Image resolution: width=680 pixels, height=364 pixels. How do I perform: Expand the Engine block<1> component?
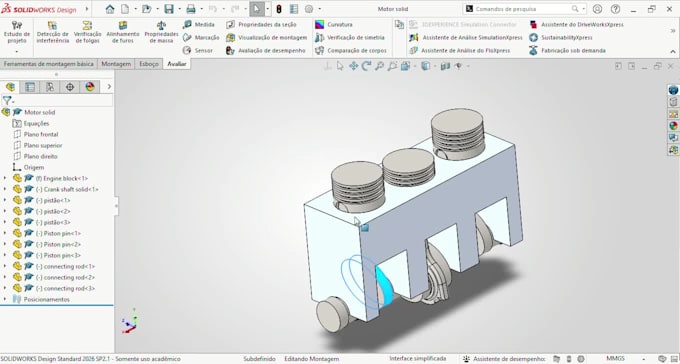tap(5, 178)
